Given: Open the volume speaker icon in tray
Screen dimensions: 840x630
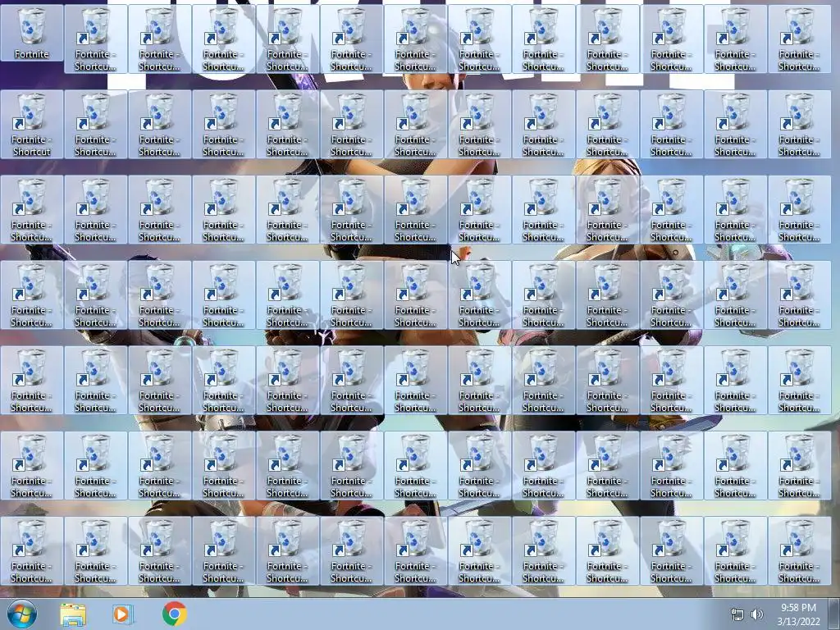Looking at the screenshot, I should [756, 615].
